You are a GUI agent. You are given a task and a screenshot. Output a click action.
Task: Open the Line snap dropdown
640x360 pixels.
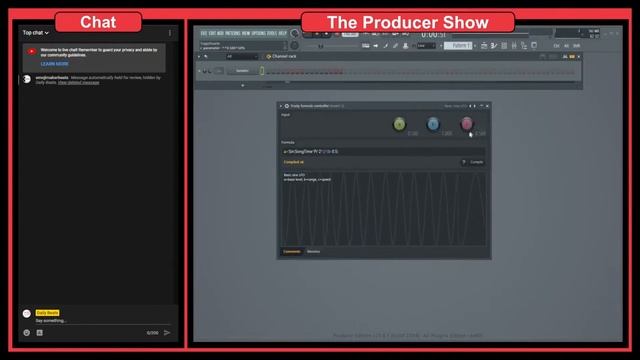[x=427, y=46]
